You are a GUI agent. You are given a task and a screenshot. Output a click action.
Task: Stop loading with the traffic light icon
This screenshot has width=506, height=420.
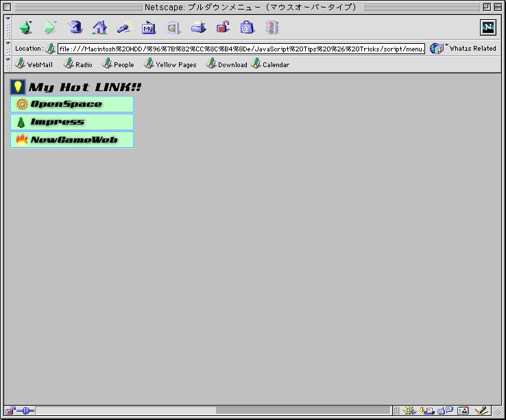click(x=272, y=27)
